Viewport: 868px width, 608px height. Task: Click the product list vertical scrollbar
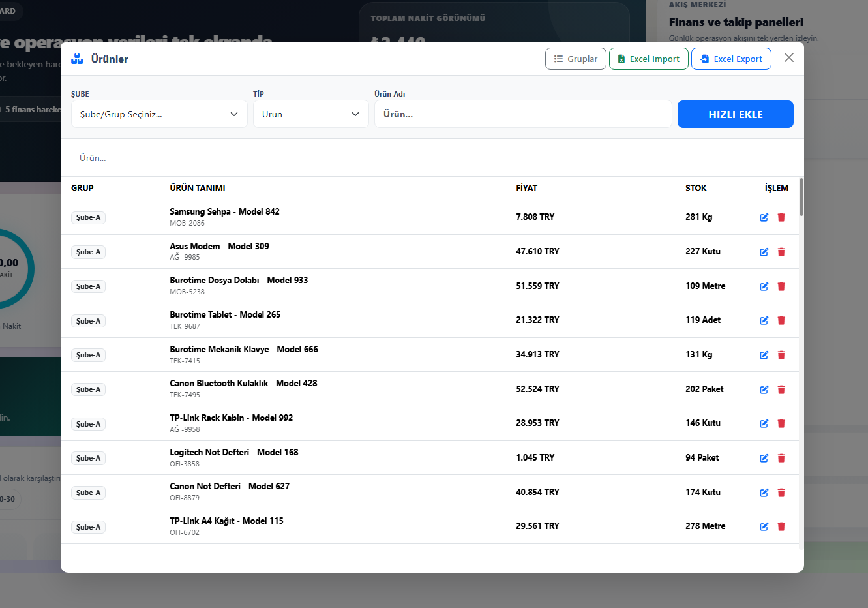click(x=801, y=196)
